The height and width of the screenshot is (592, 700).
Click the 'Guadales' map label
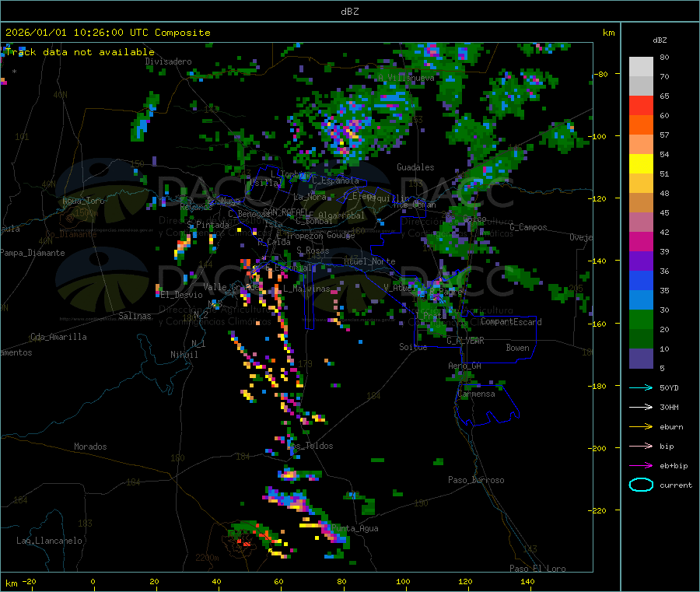(415, 167)
